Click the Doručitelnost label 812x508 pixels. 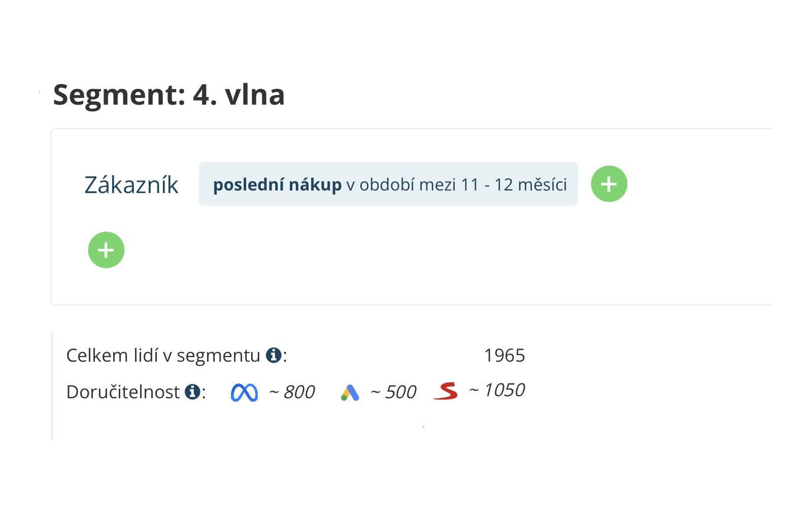(123, 392)
